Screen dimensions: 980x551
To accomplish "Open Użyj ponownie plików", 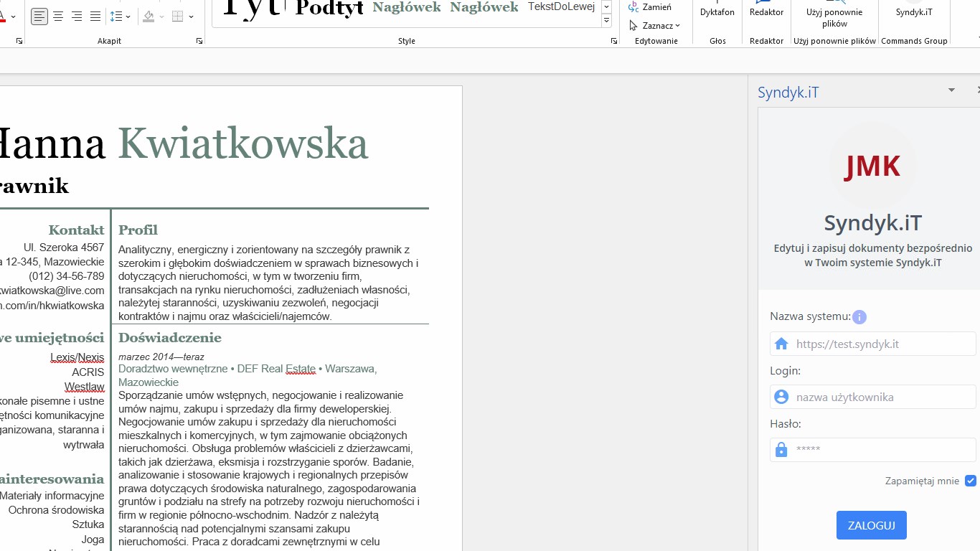I will coord(834,16).
